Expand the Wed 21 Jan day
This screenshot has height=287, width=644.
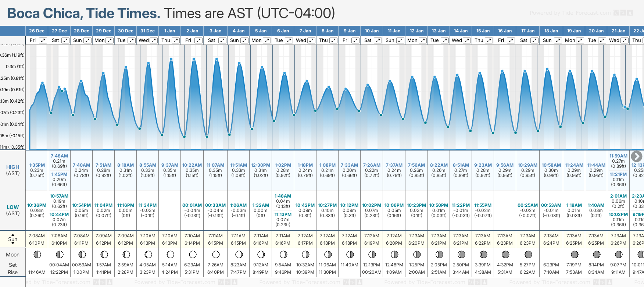624,40
